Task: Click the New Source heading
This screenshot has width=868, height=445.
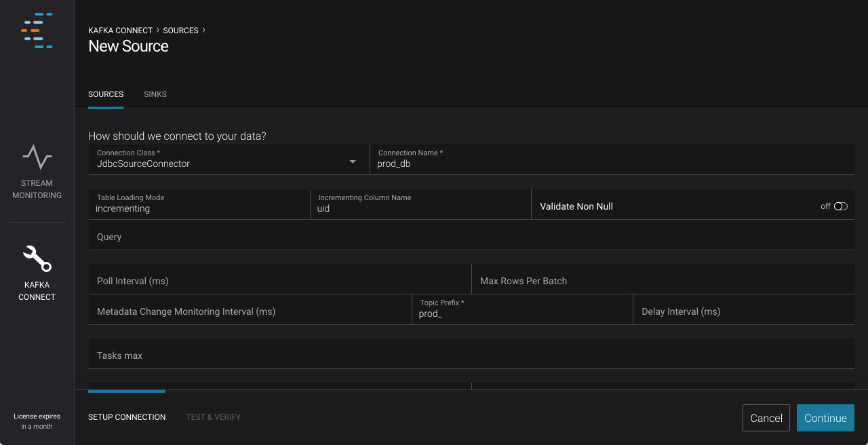Action: [x=128, y=46]
